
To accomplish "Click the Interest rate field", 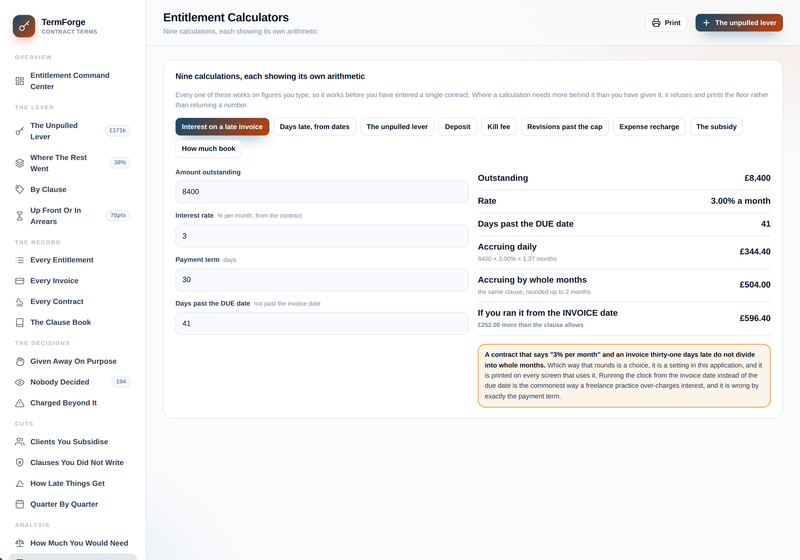I will (x=321, y=236).
